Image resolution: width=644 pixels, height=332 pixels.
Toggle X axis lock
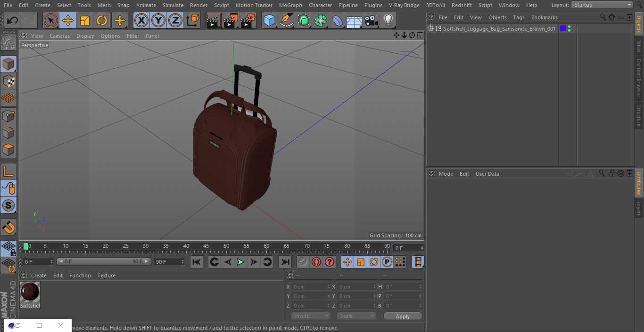pyautogui.click(x=141, y=21)
